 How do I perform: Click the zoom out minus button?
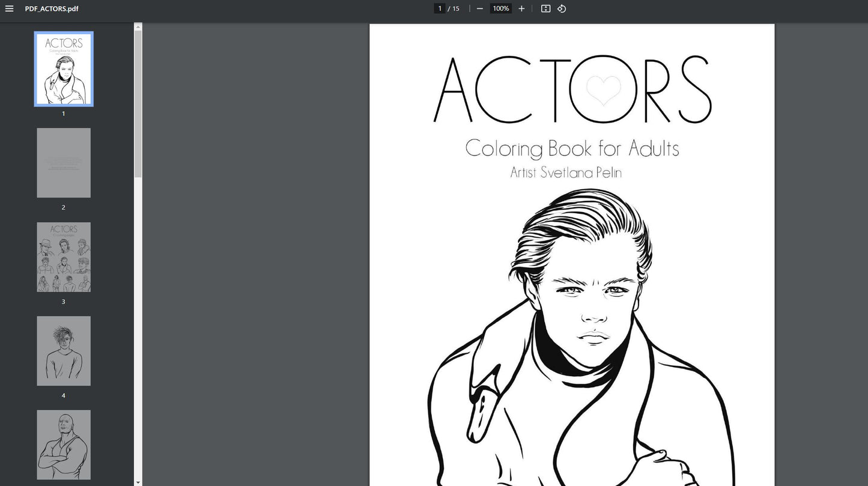(479, 8)
